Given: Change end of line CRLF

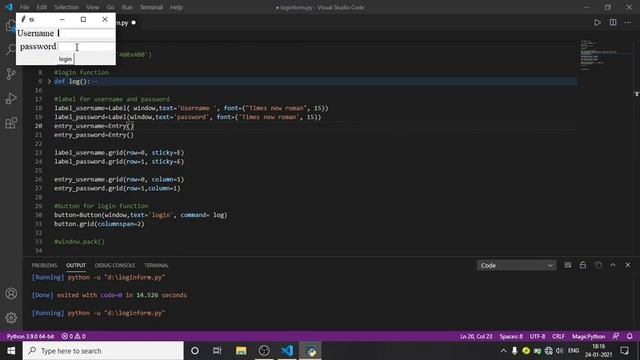Looking at the screenshot, I should (558, 336).
